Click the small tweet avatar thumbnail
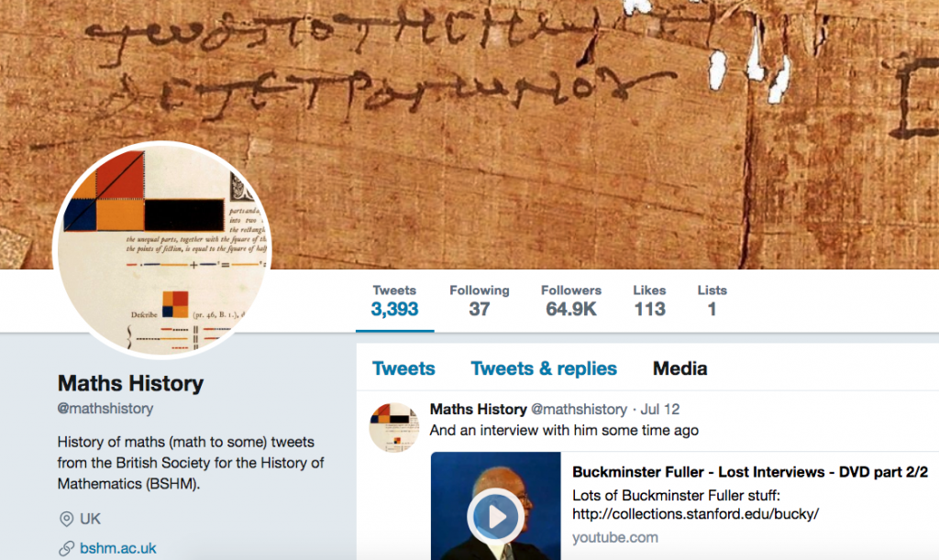The image size is (939, 560). click(394, 428)
